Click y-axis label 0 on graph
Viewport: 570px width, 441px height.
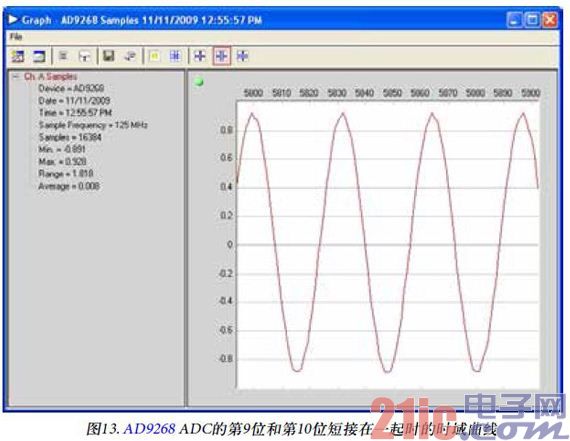229,245
